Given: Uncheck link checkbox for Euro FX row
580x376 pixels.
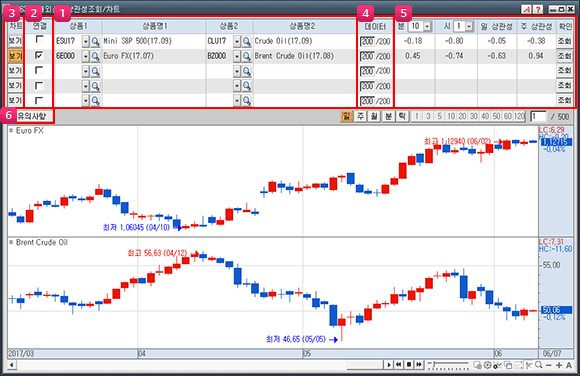Looking at the screenshot, I should click(39, 55).
